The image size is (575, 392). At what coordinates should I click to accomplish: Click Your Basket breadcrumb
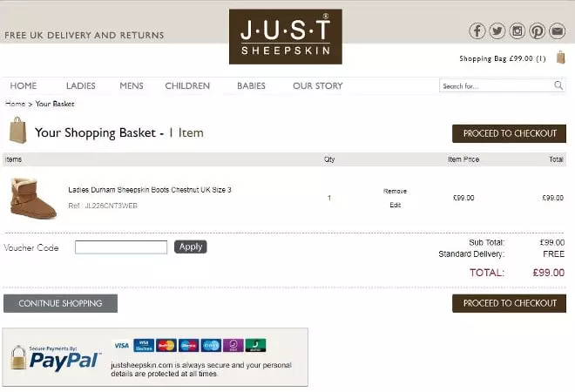tap(55, 104)
